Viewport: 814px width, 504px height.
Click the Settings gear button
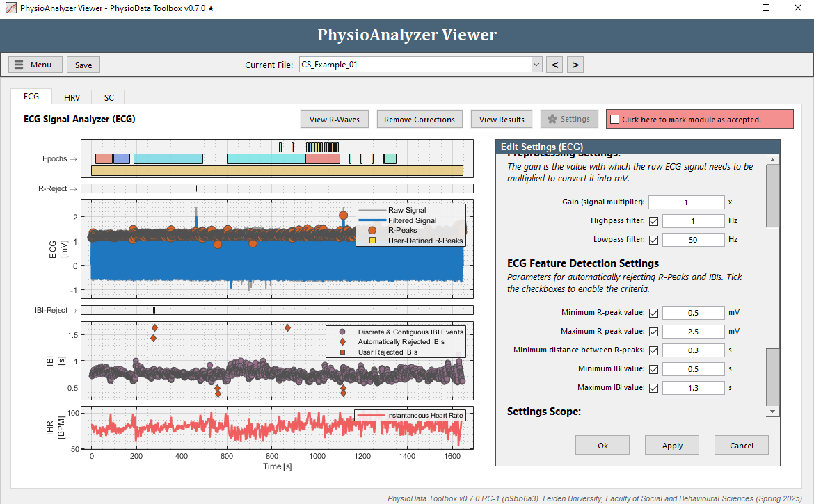(569, 120)
